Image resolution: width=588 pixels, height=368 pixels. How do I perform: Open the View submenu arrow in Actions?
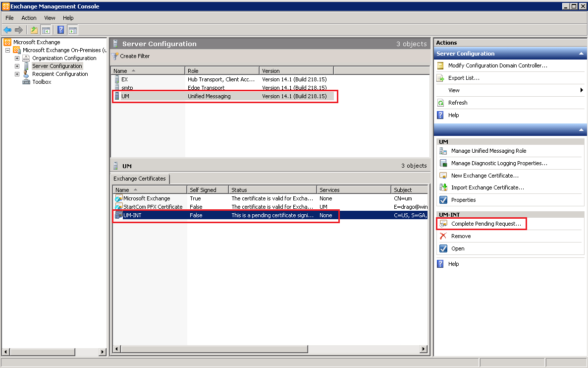(581, 90)
